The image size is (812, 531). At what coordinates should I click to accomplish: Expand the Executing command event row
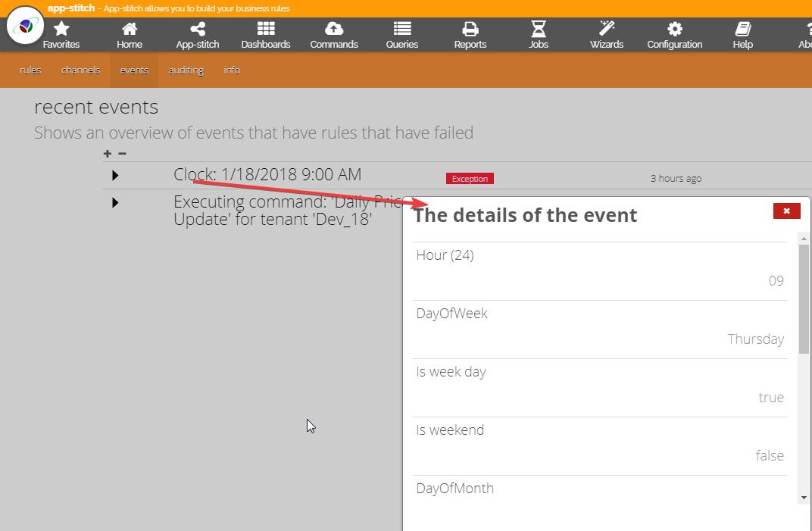point(115,203)
